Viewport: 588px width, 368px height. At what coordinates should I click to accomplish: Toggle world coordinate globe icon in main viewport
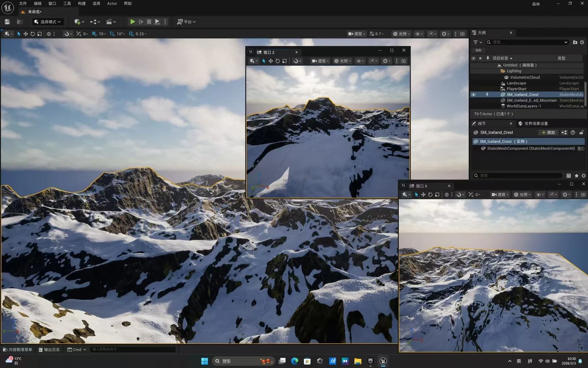[49, 34]
